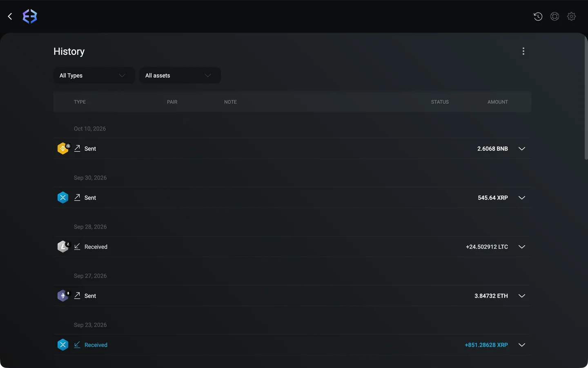Click the BNB coin icon
The height and width of the screenshot is (368, 588).
click(x=63, y=148)
